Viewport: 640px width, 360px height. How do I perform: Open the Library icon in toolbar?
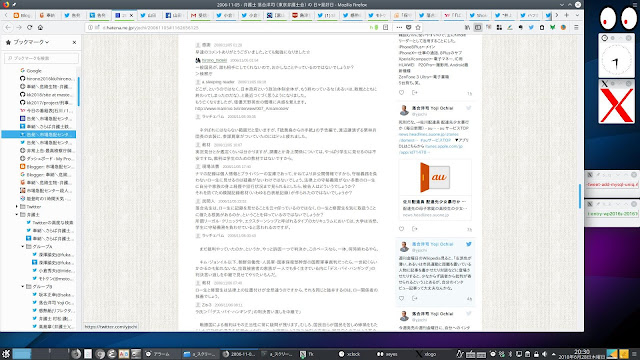pyautogui.click(x=467, y=27)
